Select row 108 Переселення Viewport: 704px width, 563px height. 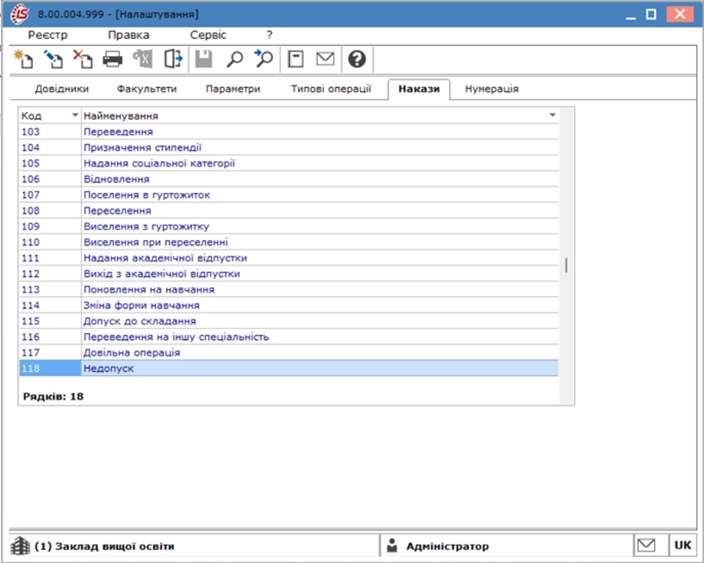pos(289,210)
